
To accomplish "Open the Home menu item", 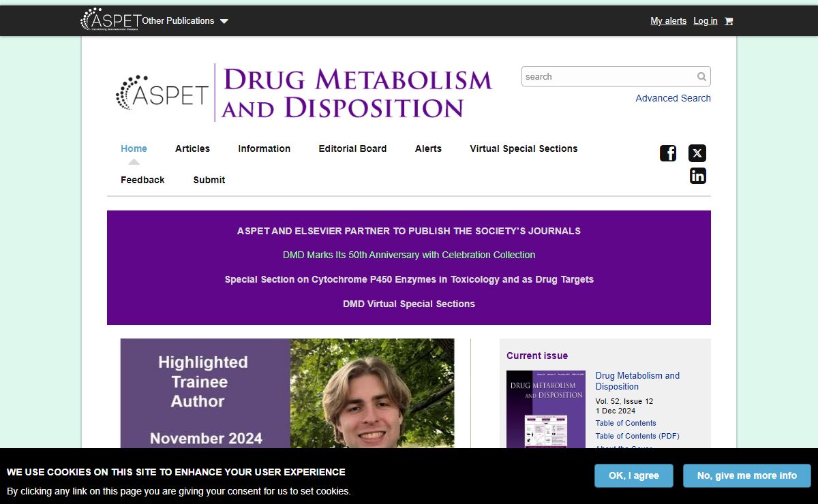I will click(x=134, y=148).
